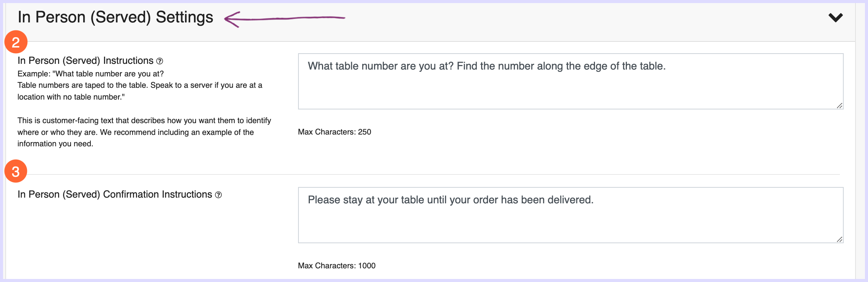868x282 pixels.
Task: Collapse the In Person (Served) Settings chevron
Action: pos(835,17)
